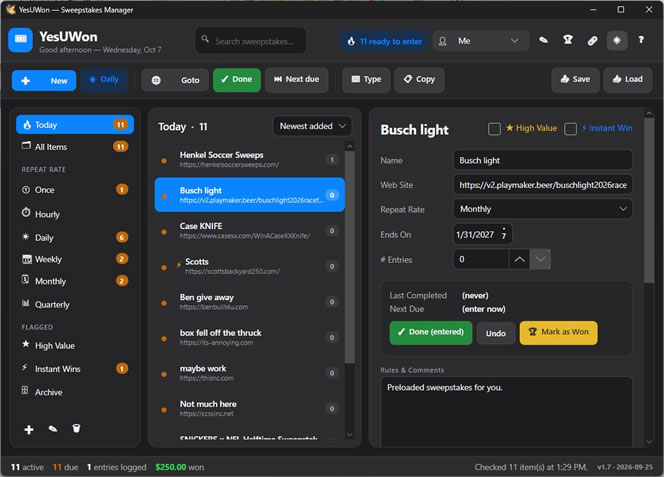
Task: Open the High Value flagged list
Action: coord(75,346)
